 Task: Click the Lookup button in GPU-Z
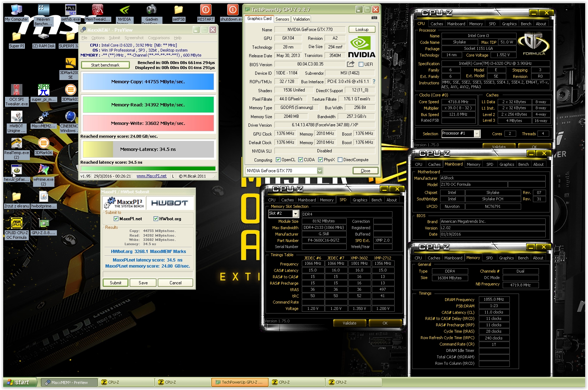[362, 30]
